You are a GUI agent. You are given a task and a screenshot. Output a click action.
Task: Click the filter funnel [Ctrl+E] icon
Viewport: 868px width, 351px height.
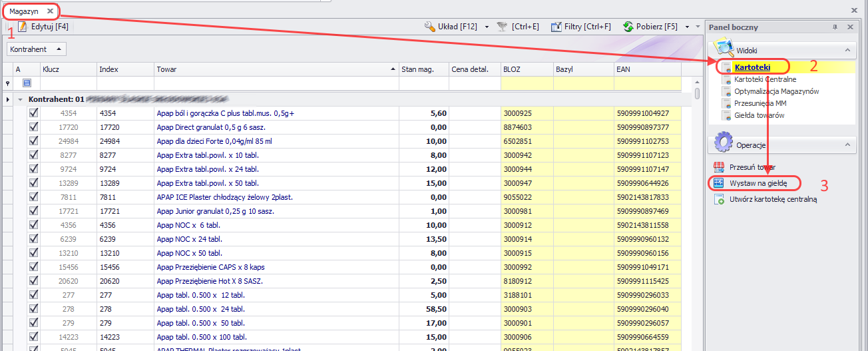coord(503,27)
